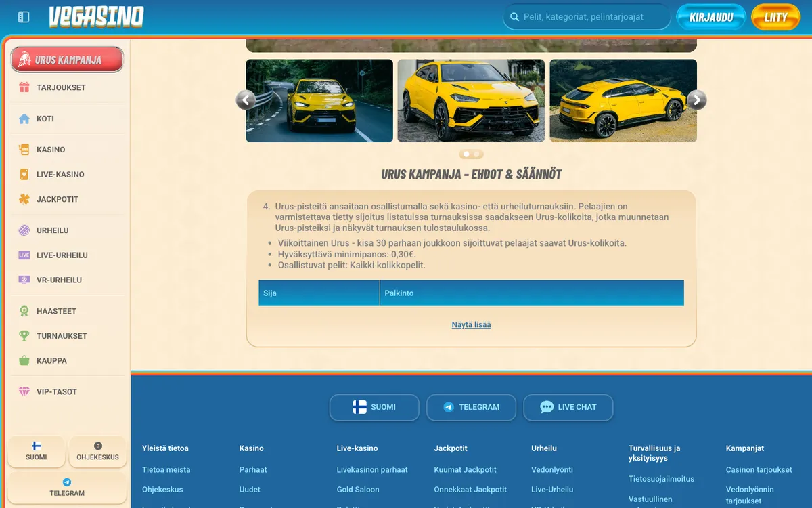This screenshot has width=812, height=508.
Task: Select the first carousel pagination dot
Action: [466, 154]
